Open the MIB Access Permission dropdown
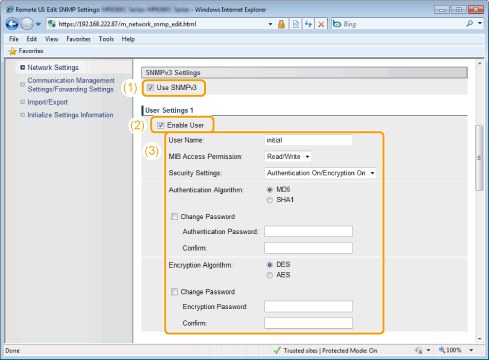 tap(288, 156)
